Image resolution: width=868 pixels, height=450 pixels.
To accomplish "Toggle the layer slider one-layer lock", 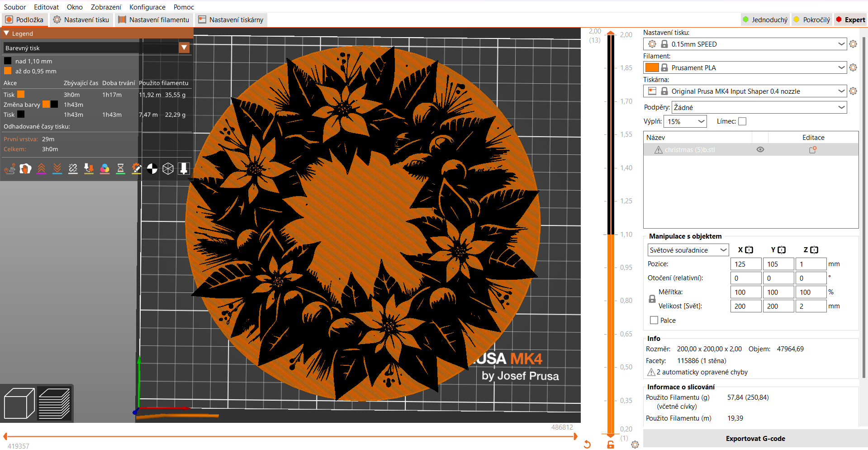I will (x=611, y=445).
